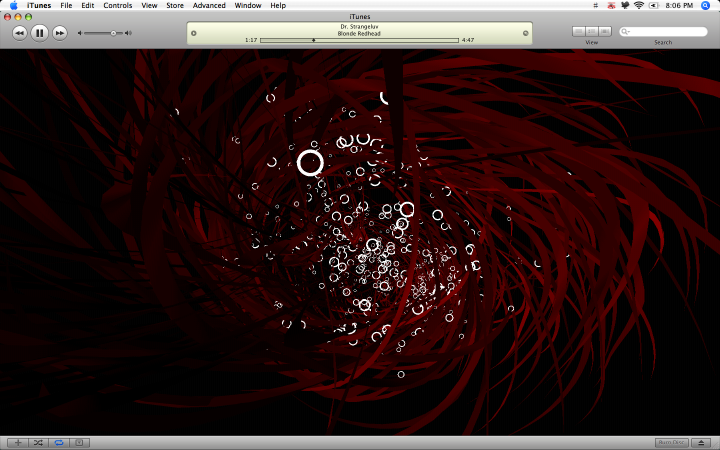Open the Edit menu

tap(88, 6)
